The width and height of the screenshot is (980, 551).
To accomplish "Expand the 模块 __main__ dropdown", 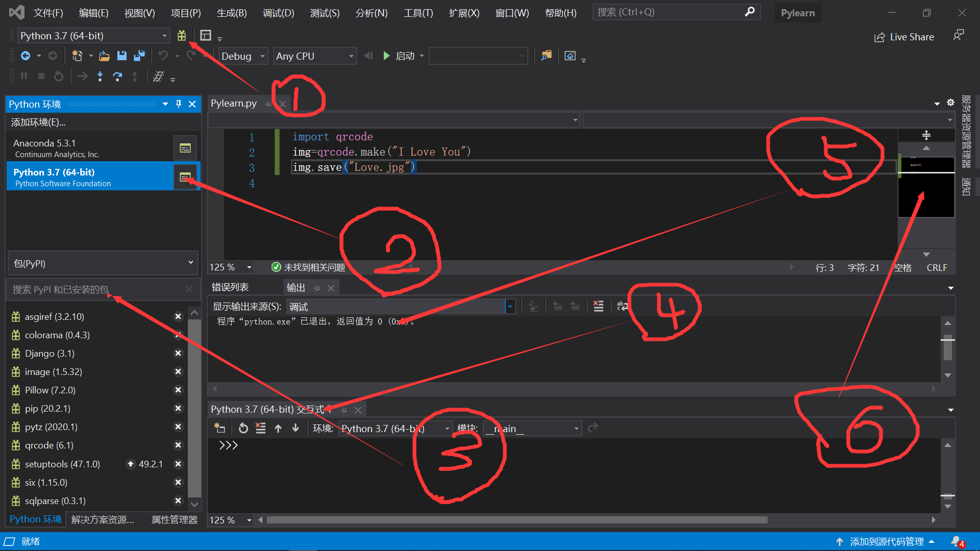I will coord(576,428).
